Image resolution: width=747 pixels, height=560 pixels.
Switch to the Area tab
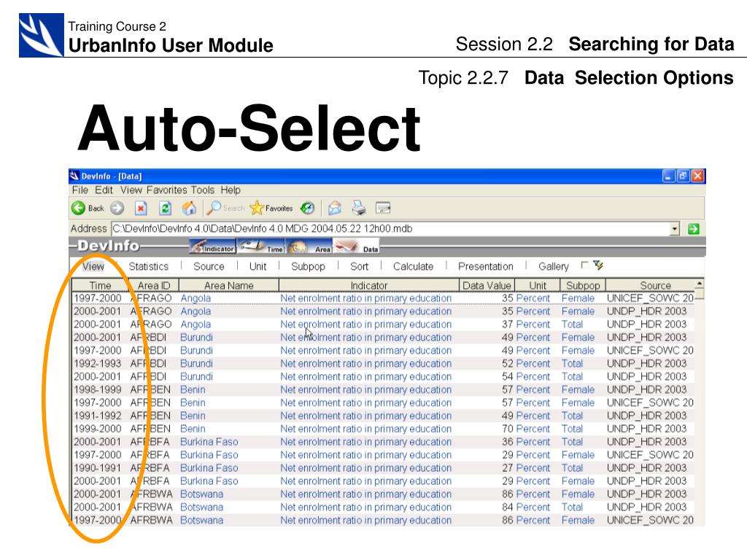[x=310, y=248]
